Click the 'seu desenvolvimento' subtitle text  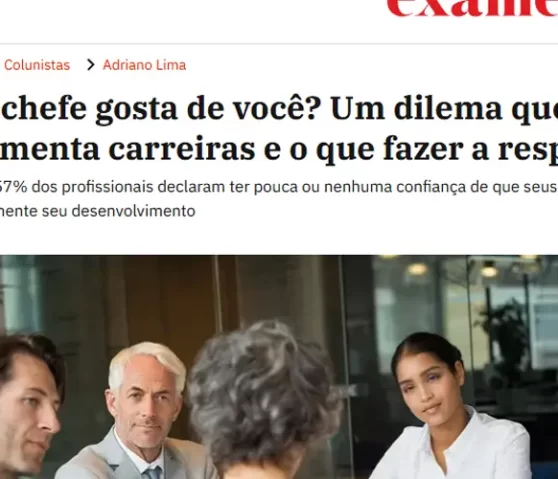119,211
